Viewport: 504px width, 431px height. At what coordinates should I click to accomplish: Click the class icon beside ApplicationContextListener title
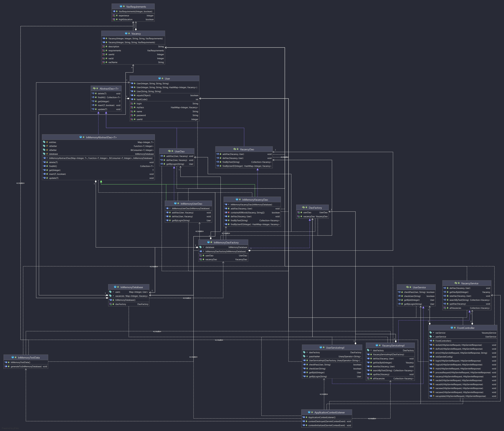309,412
